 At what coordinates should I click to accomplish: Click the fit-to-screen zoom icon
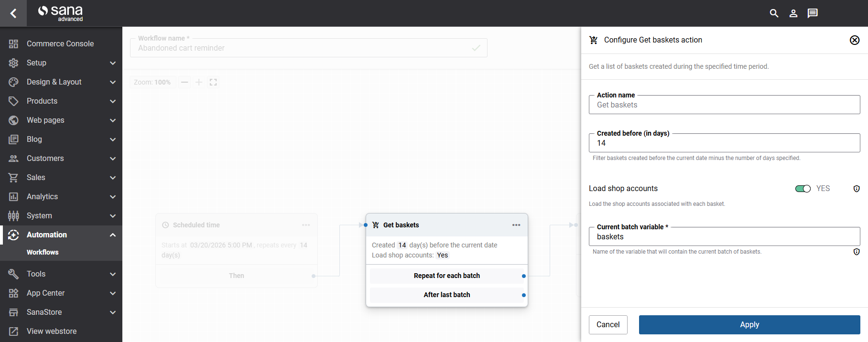(213, 82)
